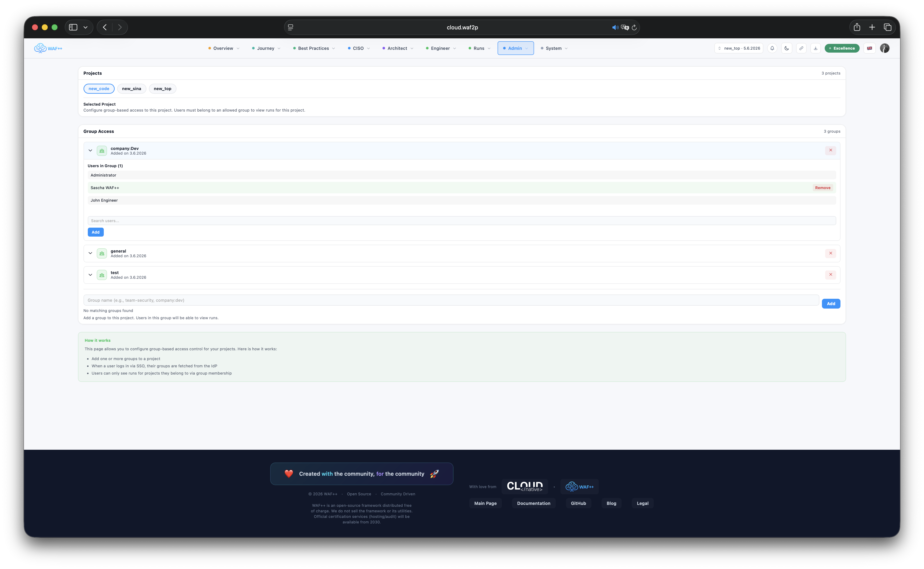The image size is (924, 569).
Task: Show the tab overview
Action: pyautogui.click(x=888, y=27)
